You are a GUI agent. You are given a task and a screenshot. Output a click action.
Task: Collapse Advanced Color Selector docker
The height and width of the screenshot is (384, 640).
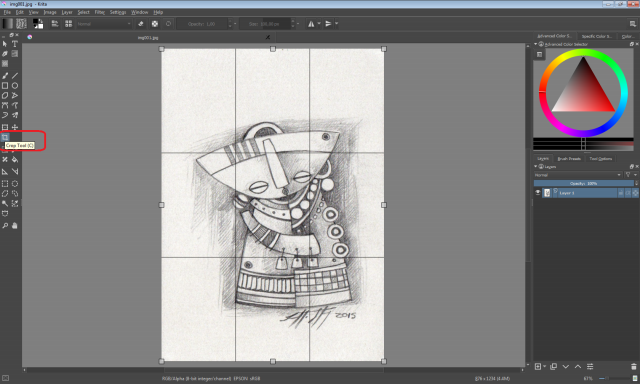536,44
